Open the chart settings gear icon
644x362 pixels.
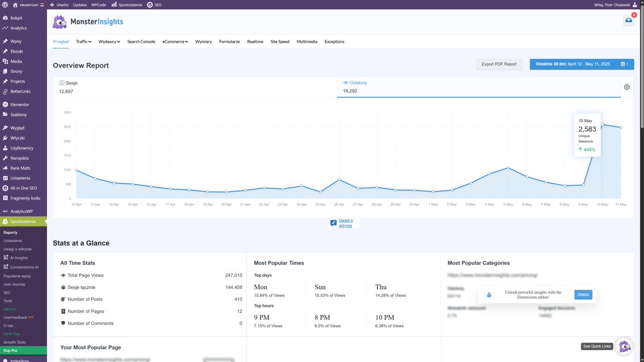click(x=627, y=87)
